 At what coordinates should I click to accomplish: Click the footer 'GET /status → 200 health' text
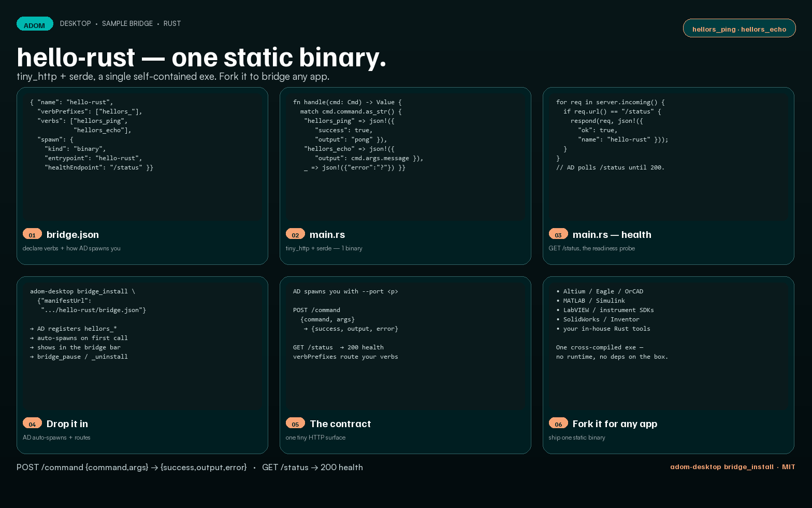(312, 468)
